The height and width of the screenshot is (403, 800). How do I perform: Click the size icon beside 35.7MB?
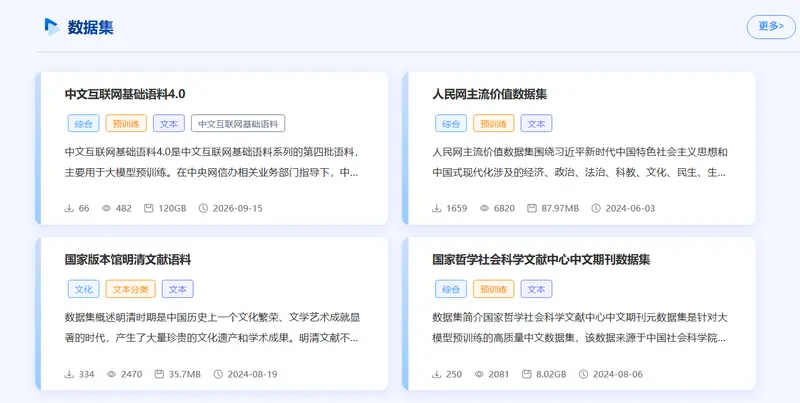[x=159, y=374]
